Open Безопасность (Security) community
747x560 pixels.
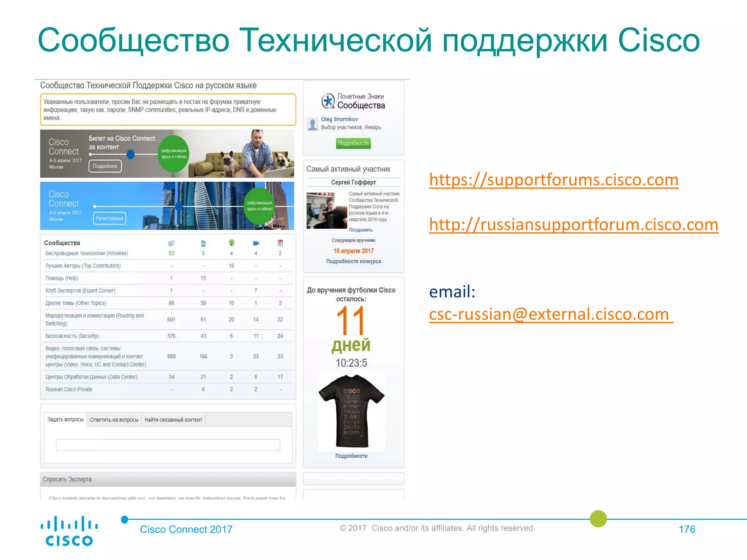[72, 336]
